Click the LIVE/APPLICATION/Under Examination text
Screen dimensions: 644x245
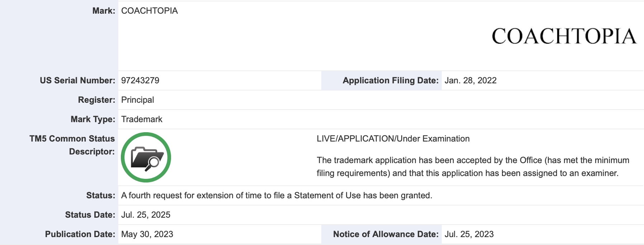click(x=393, y=139)
